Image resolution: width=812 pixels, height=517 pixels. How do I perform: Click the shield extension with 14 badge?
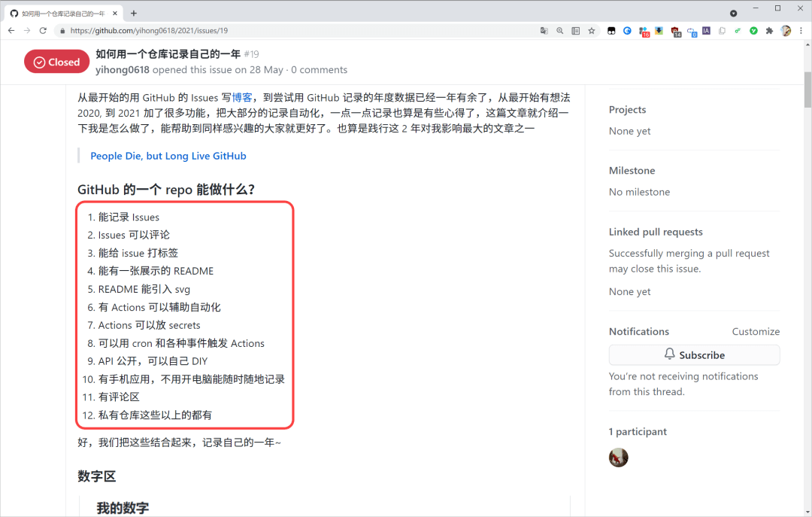point(675,32)
